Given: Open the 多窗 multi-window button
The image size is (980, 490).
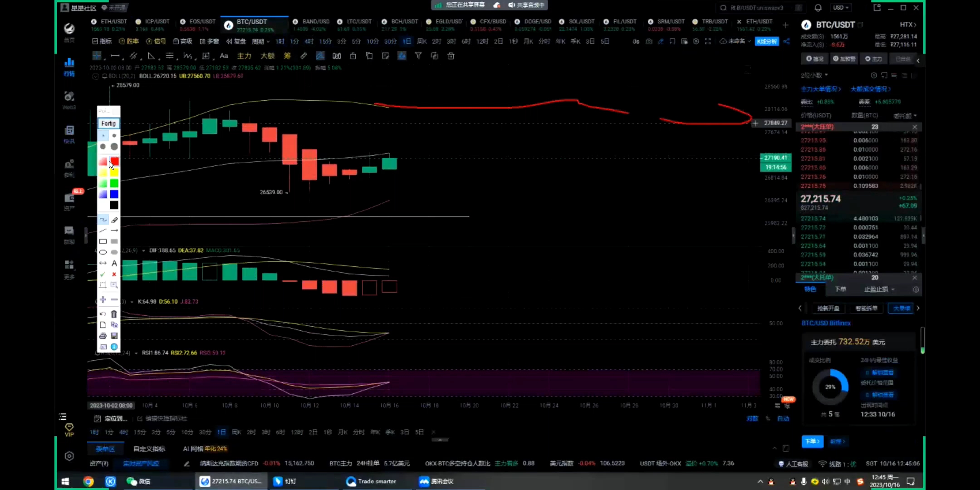Looking at the screenshot, I should tap(209, 41).
